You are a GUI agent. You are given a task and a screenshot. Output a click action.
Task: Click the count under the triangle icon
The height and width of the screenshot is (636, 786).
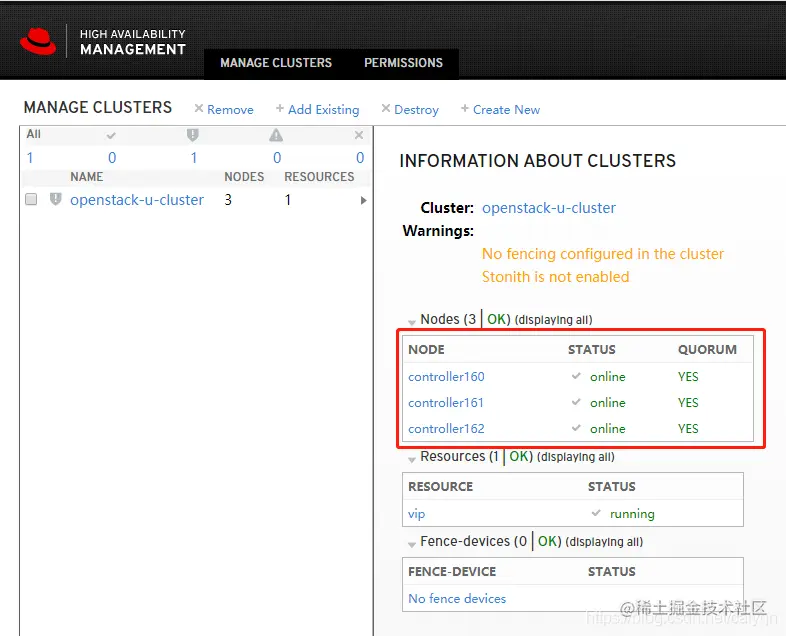[x=277, y=158]
